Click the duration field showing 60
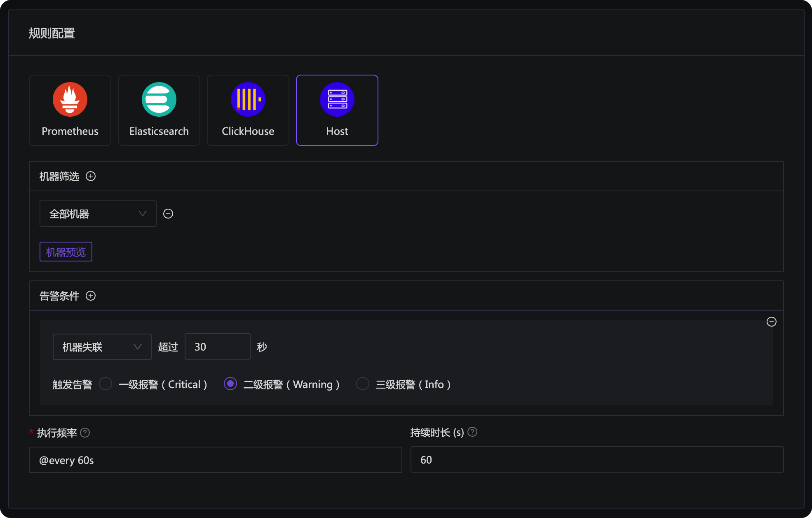This screenshot has width=812, height=518. click(x=596, y=459)
